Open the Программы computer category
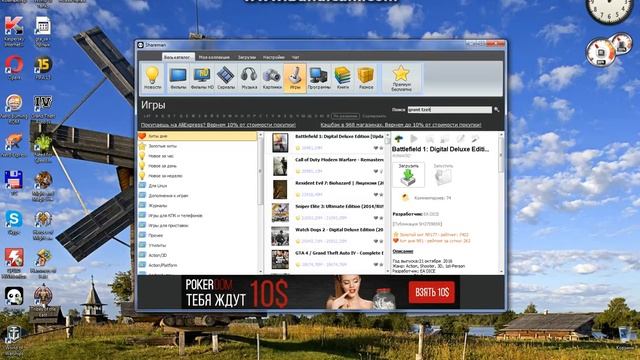This screenshot has width=640, height=360. [319, 78]
